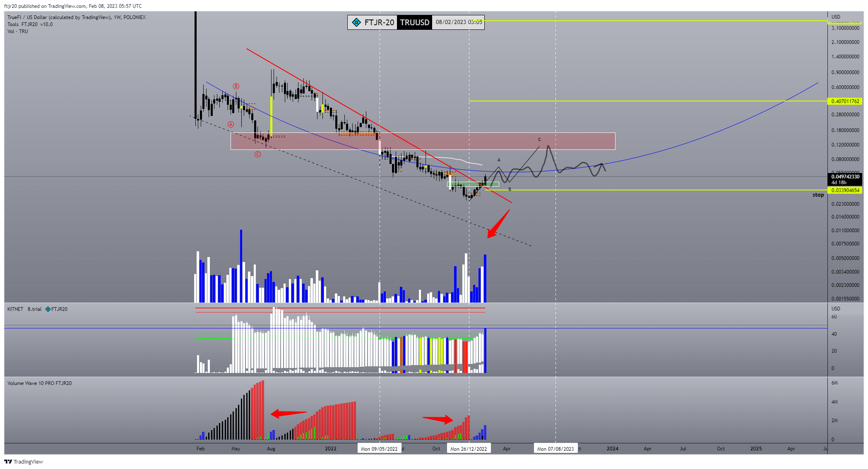Image resolution: width=868 pixels, height=469 pixels.
Task: Click the 0.120000000 price axis value
Action: [845, 145]
